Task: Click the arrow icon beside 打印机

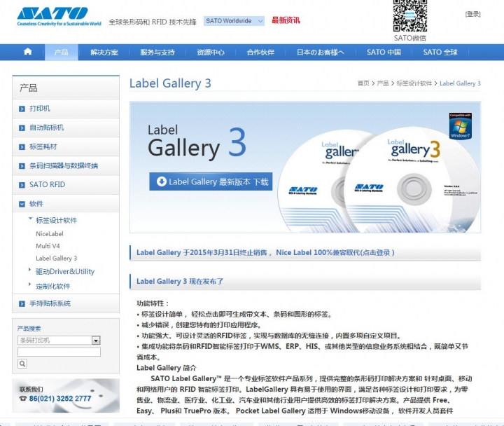Action: coord(22,109)
